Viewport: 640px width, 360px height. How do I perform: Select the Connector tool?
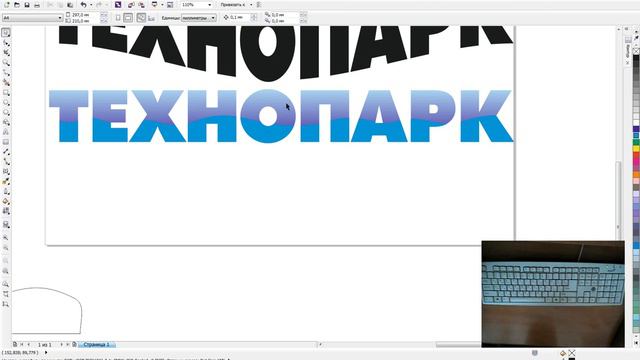[x=6, y=162]
